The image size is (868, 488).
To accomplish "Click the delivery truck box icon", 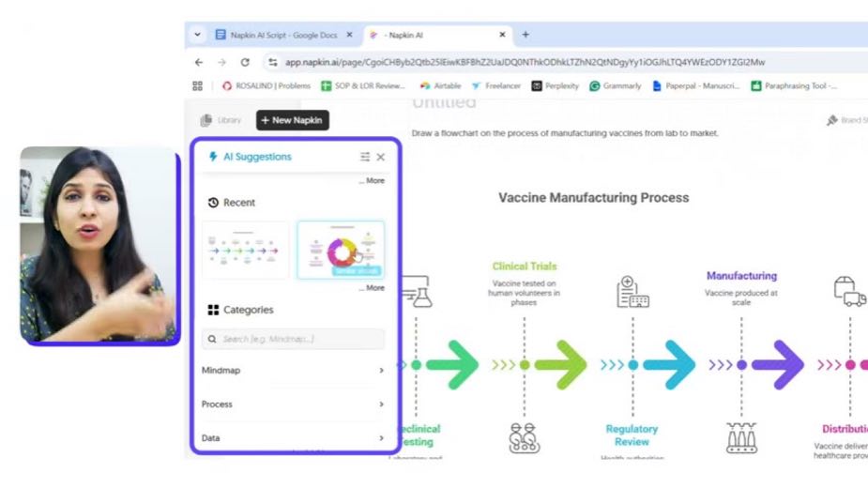I will pyautogui.click(x=850, y=291).
